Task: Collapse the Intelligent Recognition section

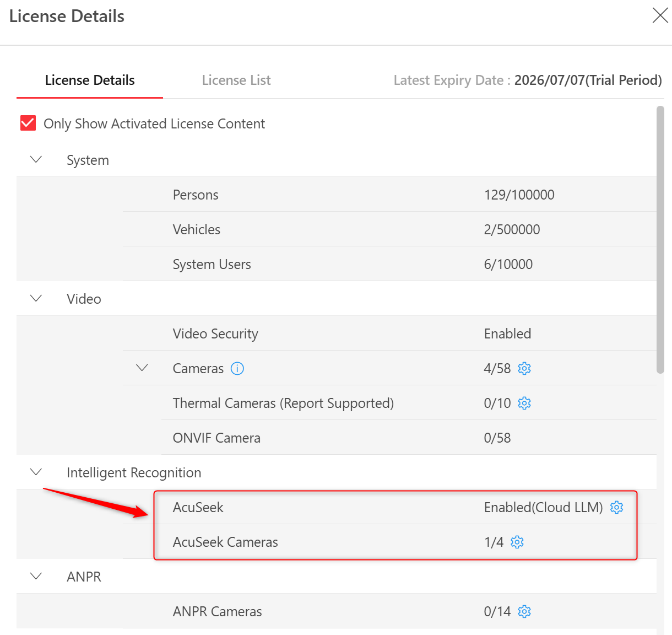Action: 36,472
